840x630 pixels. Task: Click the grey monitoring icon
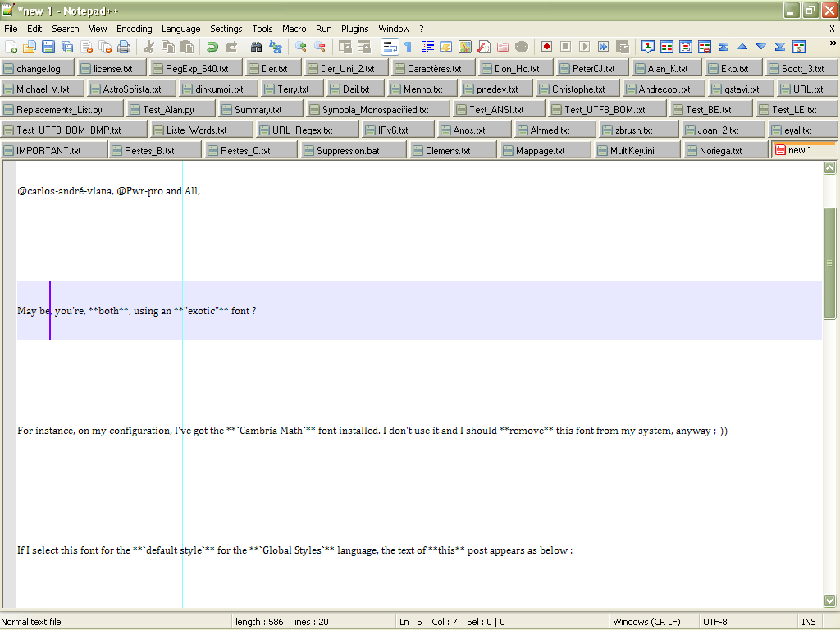point(522,47)
